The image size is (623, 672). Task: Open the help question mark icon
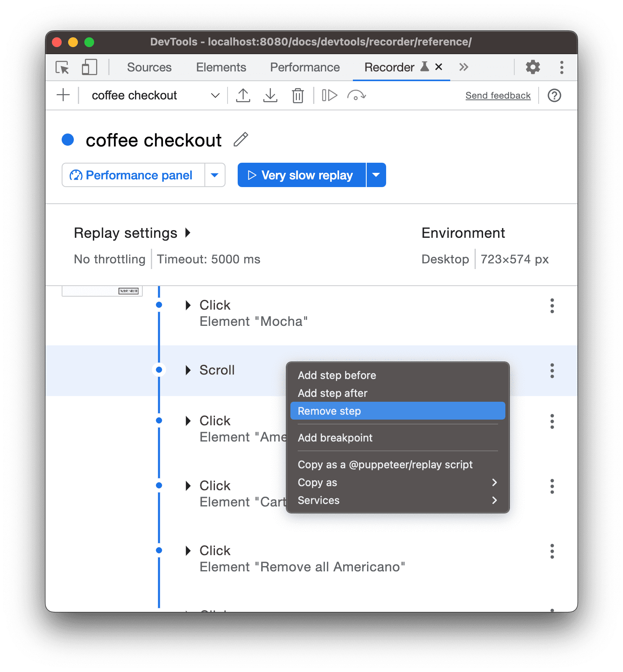[554, 96]
